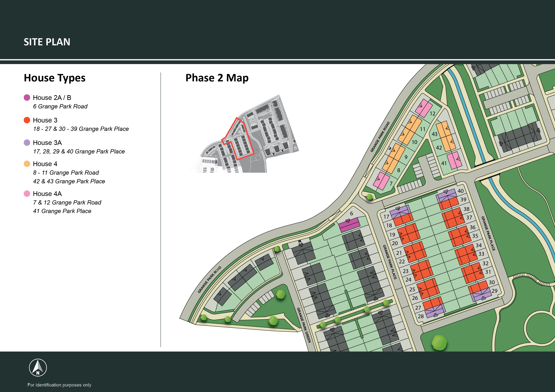Click the House 4A pink legend dot
The height and width of the screenshot is (392, 555).
click(27, 194)
